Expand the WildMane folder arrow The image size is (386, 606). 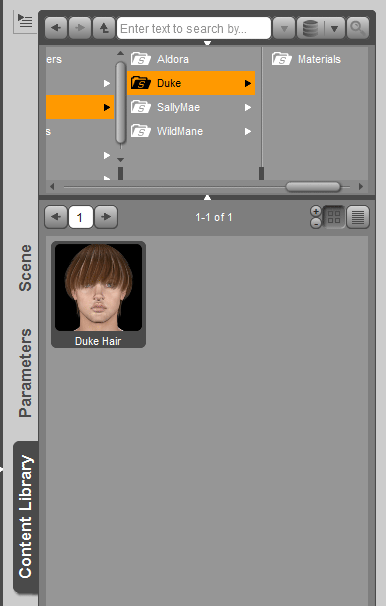click(248, 131)
